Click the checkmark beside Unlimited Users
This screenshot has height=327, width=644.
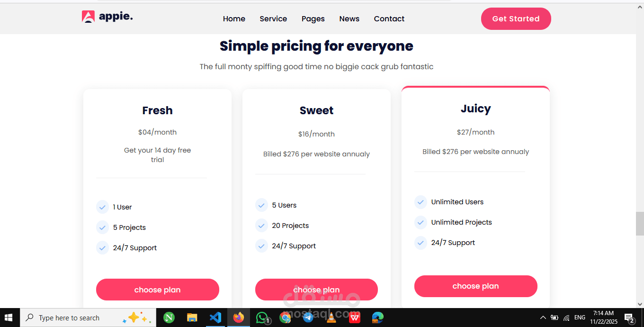pos(420,202)
